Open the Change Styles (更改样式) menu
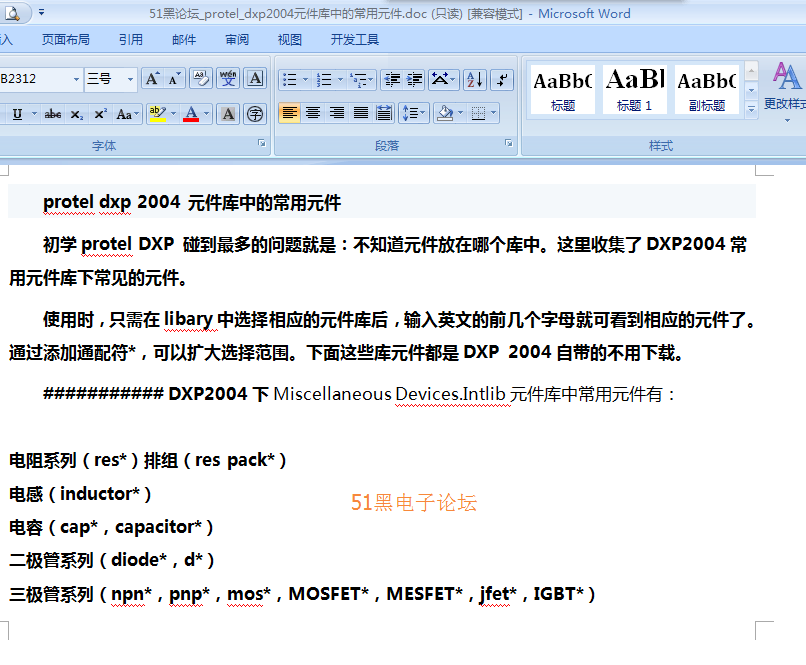The width and height of the screenshot is (806, 665). 785,91
